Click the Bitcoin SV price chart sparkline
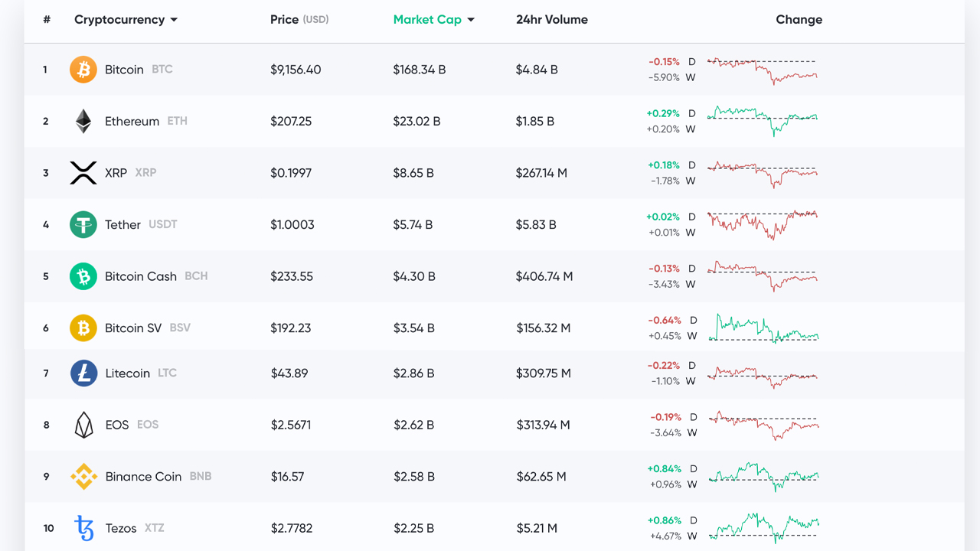This screenshot has height=551, width=980. pyautogui.click(x=764, y=328)
